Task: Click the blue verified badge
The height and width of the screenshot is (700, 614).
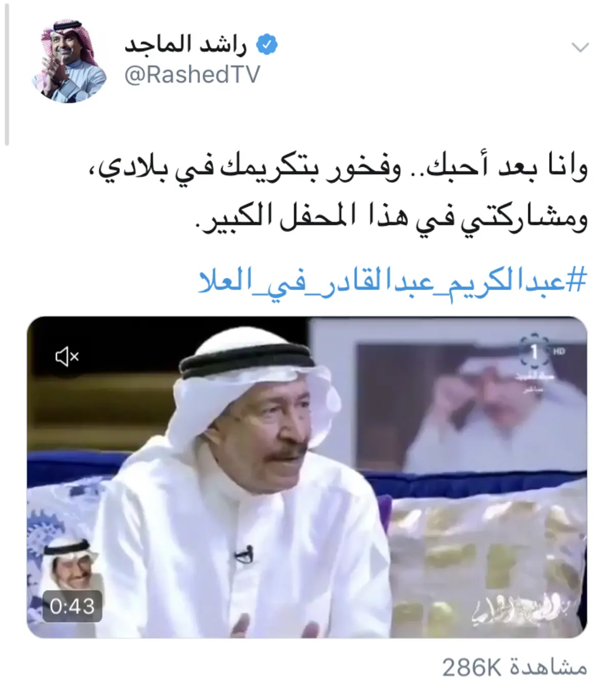Action: 266,46
